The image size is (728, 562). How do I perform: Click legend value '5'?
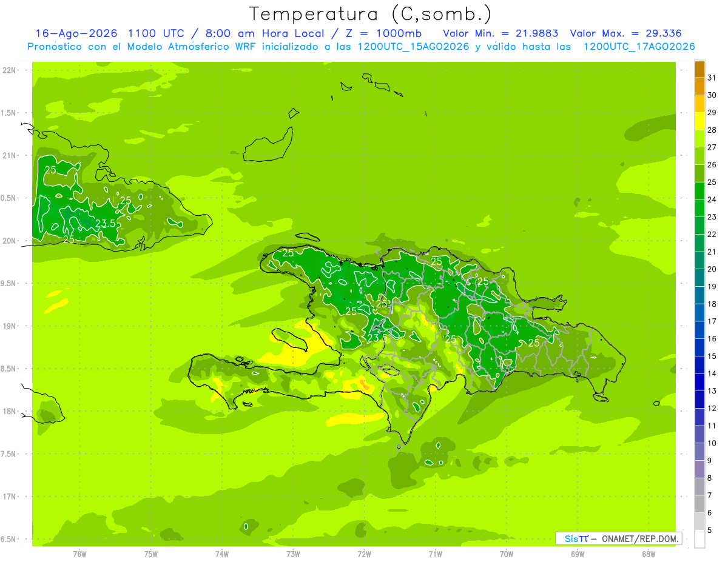(710, 530)
